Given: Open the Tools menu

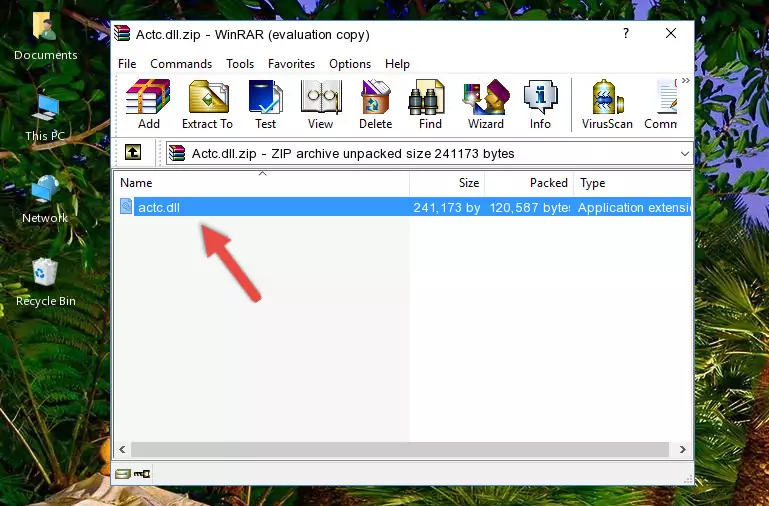Looking at the screenshot, I should [x=240, y=64].
